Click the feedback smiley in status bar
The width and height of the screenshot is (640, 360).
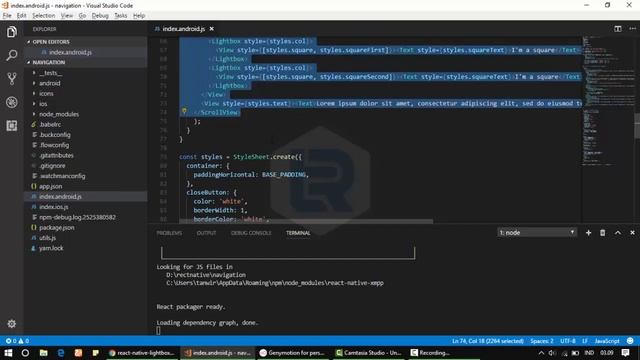tap(630, 341)
